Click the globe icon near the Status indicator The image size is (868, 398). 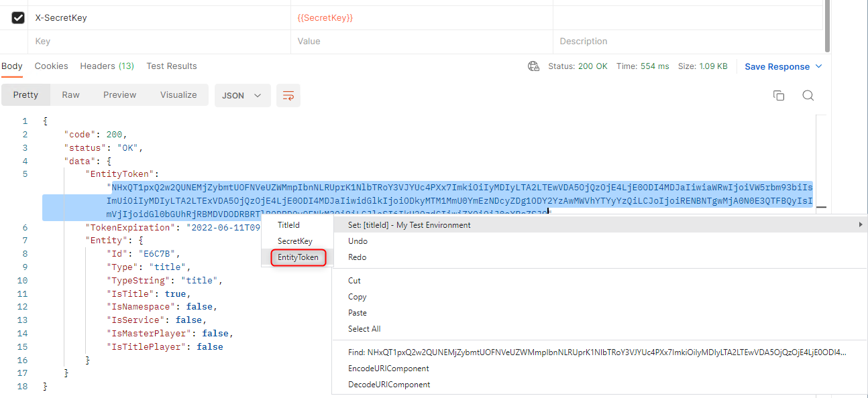point(533,66)
